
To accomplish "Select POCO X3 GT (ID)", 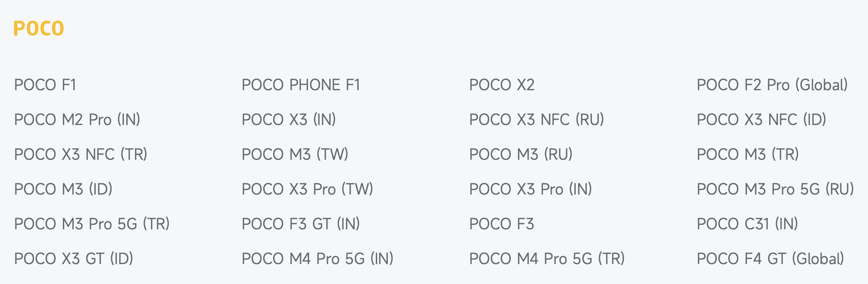I will (74, 259).
